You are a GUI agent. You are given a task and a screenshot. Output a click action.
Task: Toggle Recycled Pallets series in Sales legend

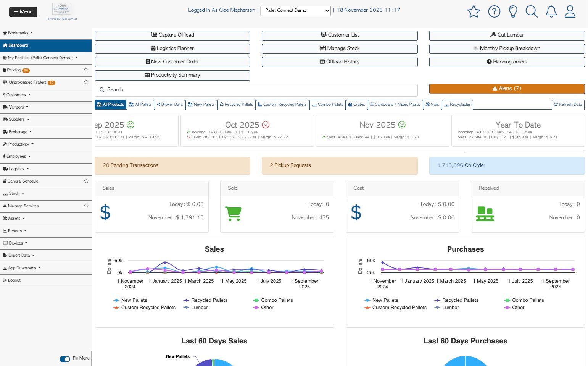205,300
